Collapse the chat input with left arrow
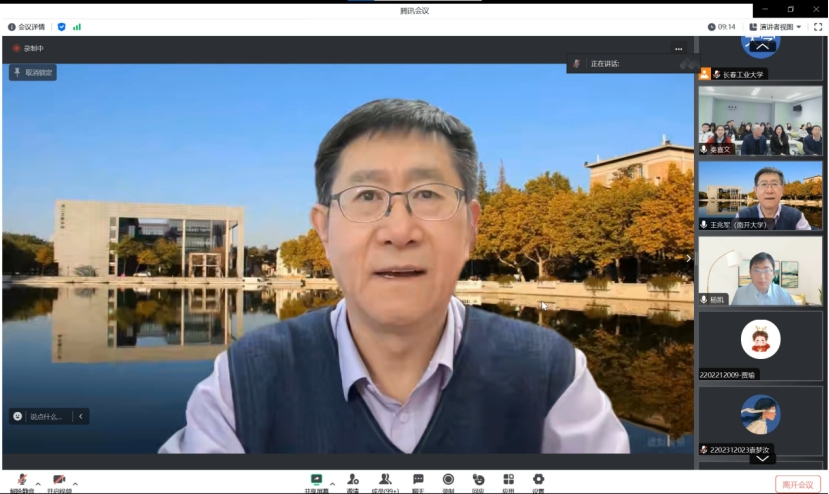 (80, 416)
